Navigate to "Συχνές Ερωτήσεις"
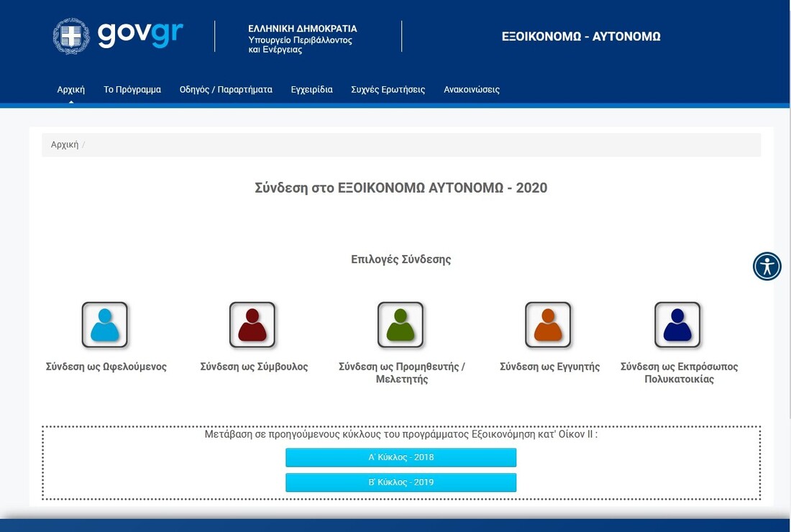 pyautogui.click(x=388, y=89)
